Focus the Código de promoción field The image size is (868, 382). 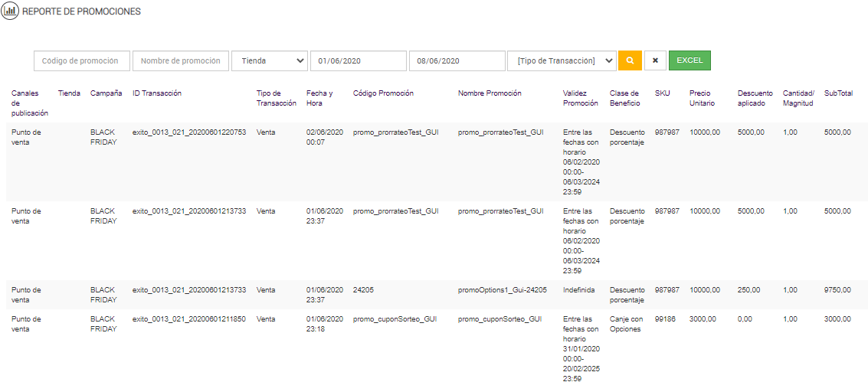pyautogui.click(x=82, y=60)
